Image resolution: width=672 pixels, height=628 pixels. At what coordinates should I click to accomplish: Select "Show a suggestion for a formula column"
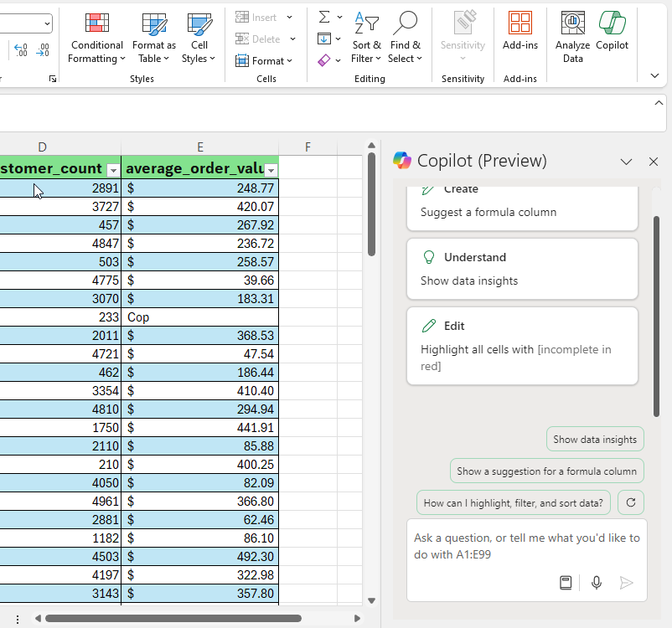[546, 471]
